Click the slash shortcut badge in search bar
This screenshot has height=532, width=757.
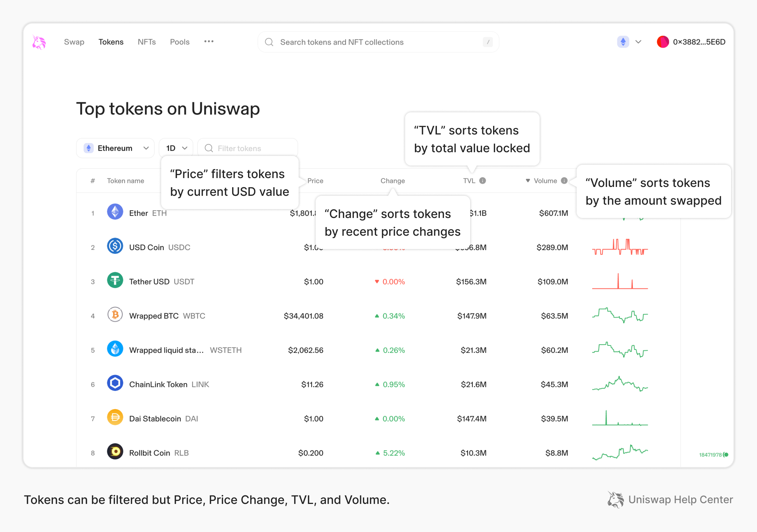click(x=488, y=42)
